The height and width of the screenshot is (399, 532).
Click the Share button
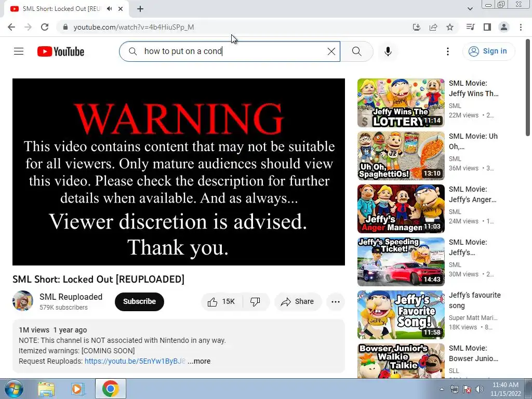coord(298,301)
